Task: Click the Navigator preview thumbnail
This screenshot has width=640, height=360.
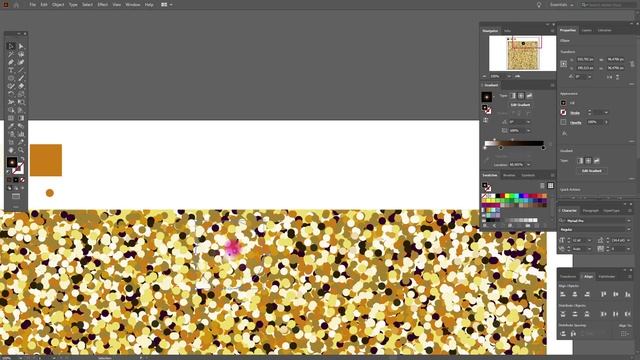Action: (x=522, y=53)
